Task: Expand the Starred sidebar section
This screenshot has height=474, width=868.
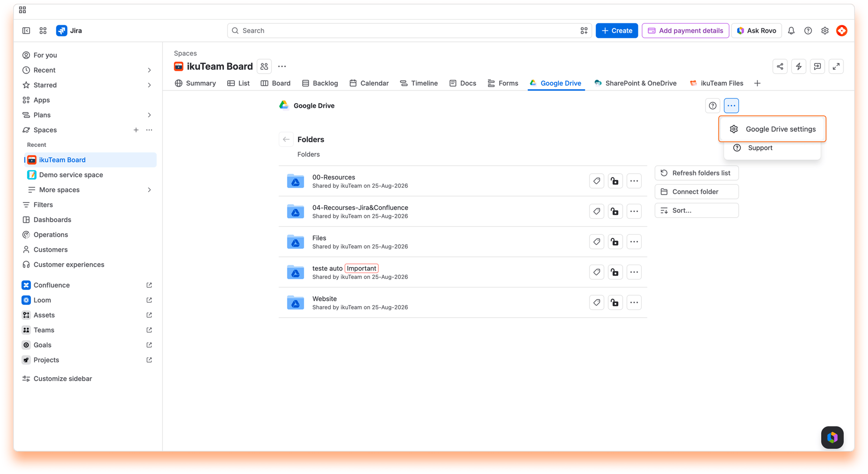Action: coord(149,85)
